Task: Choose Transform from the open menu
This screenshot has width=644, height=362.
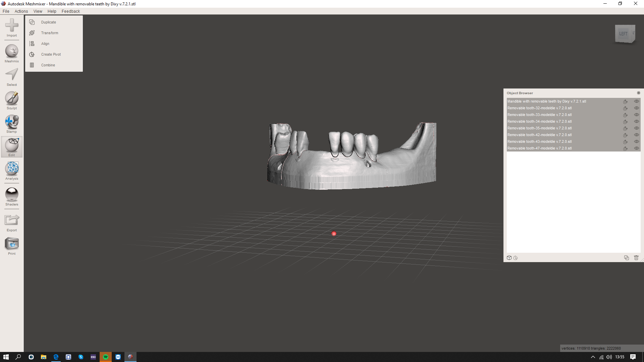Action: (49, 33)
